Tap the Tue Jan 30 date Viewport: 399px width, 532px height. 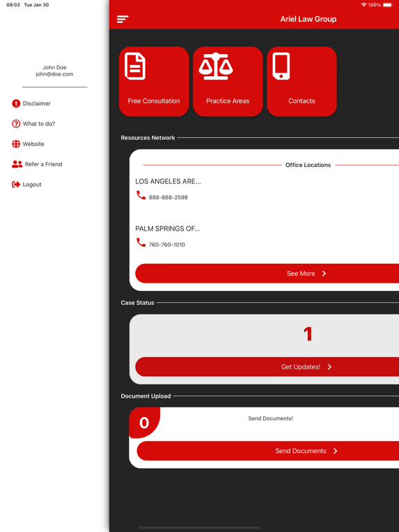point(36,5)
